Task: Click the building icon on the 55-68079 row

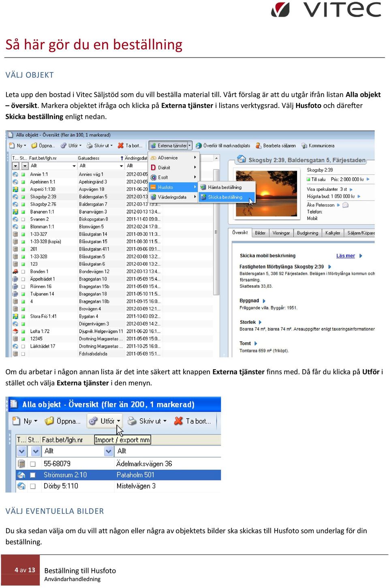Action: pos(21,464)
